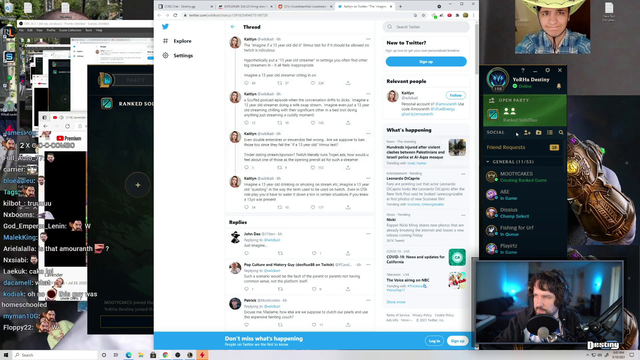
Task: Reply to Pop Culture and History Guy's reply
Action: point(247,289)
